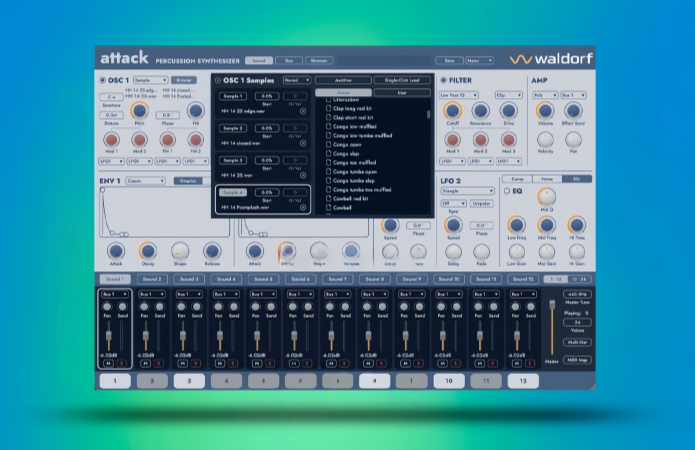Click the channel 1 volume fader
Viewport: 695px width, 450px height.
point(109,336)
